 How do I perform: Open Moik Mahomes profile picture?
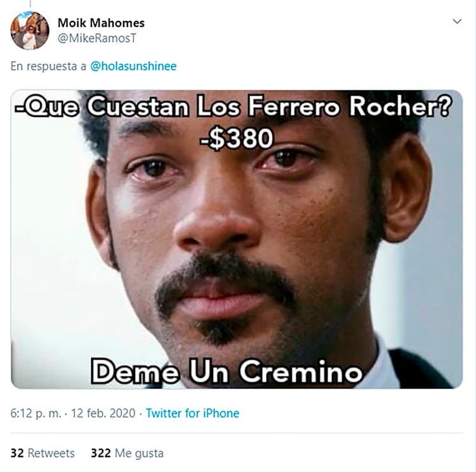pos(30,30)
